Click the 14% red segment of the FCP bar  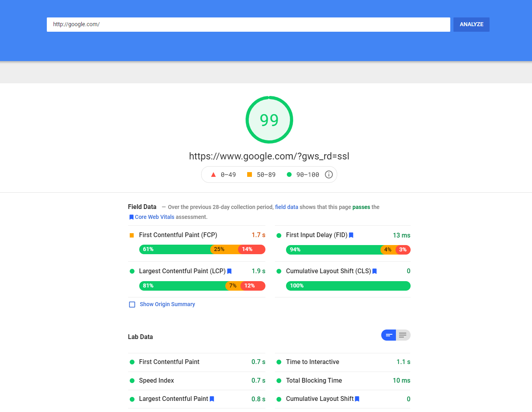click(252, 249)
